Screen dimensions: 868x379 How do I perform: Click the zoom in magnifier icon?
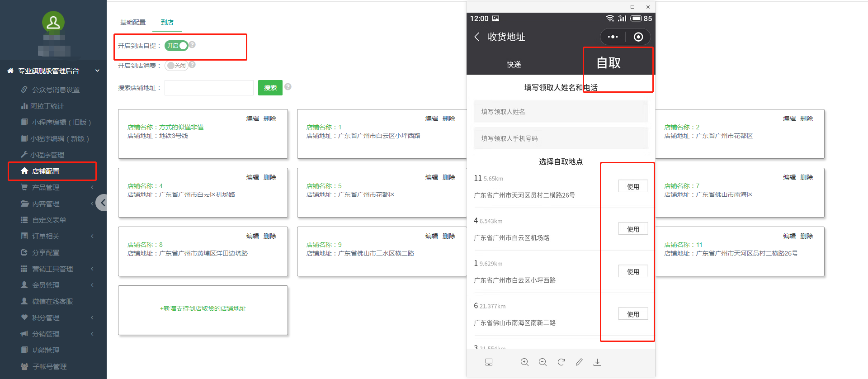pos(524,362)
